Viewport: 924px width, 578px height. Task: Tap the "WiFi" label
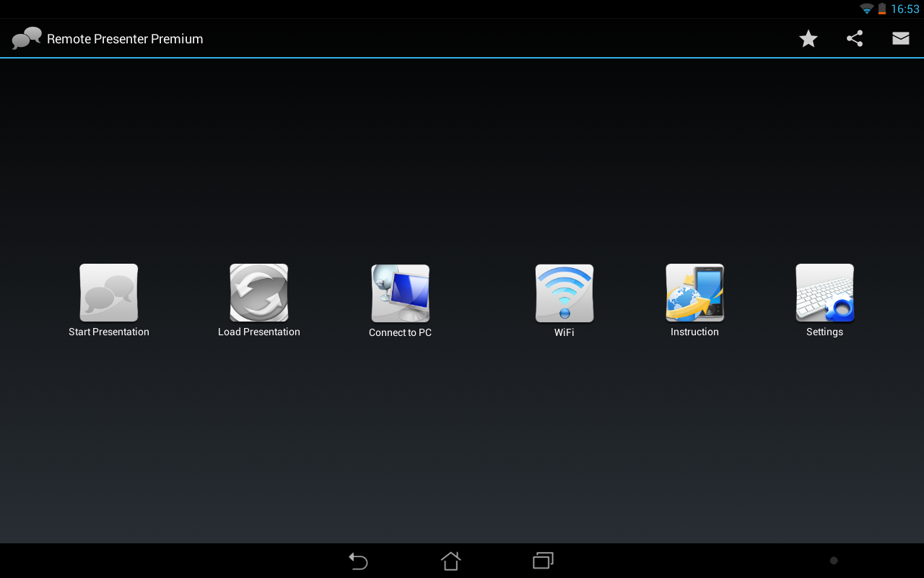coord(565,332)
